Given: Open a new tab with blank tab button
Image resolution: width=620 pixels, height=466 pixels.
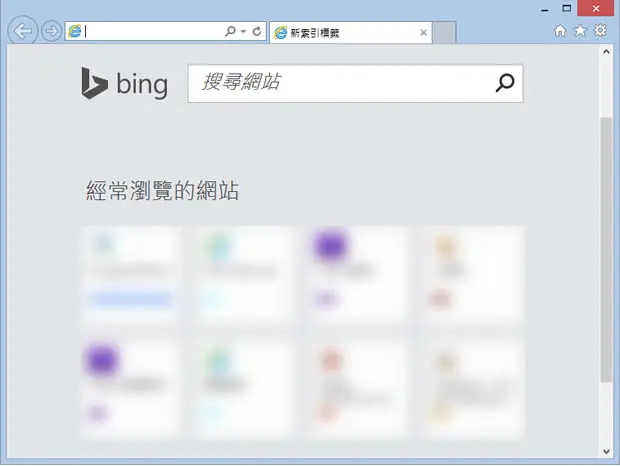Looking at the screenshot, I should (444, 32).
